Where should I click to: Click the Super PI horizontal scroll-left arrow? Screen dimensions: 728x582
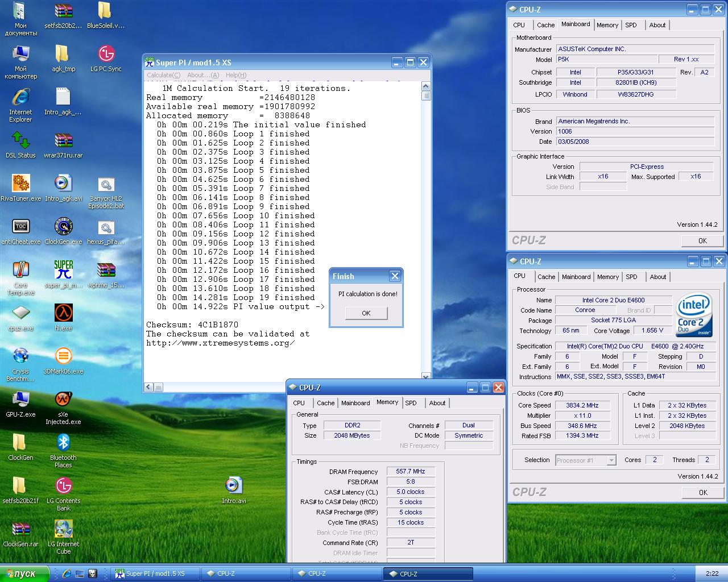tap(149, 387)
